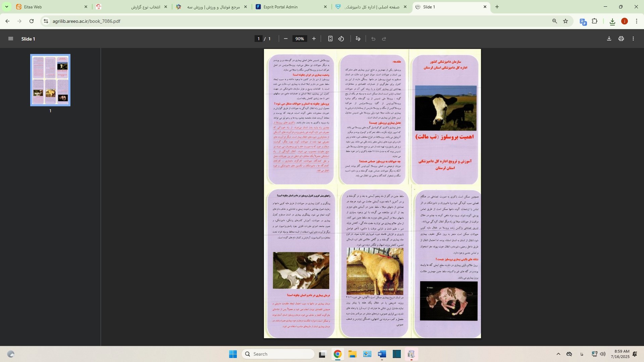This screenshot has width=644, height=362.
Task: Switch to the Esprit Portal Admin tab
Action: [x=288, y=7]
